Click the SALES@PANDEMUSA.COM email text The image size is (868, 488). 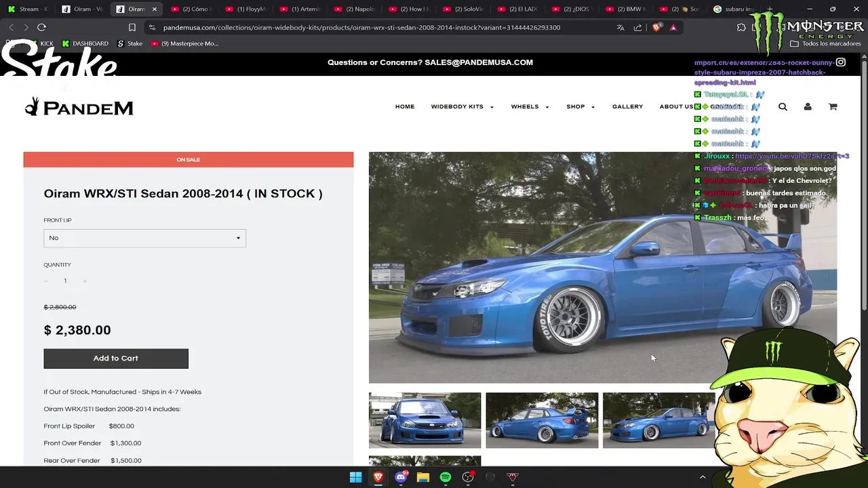[x=479, y=62]
